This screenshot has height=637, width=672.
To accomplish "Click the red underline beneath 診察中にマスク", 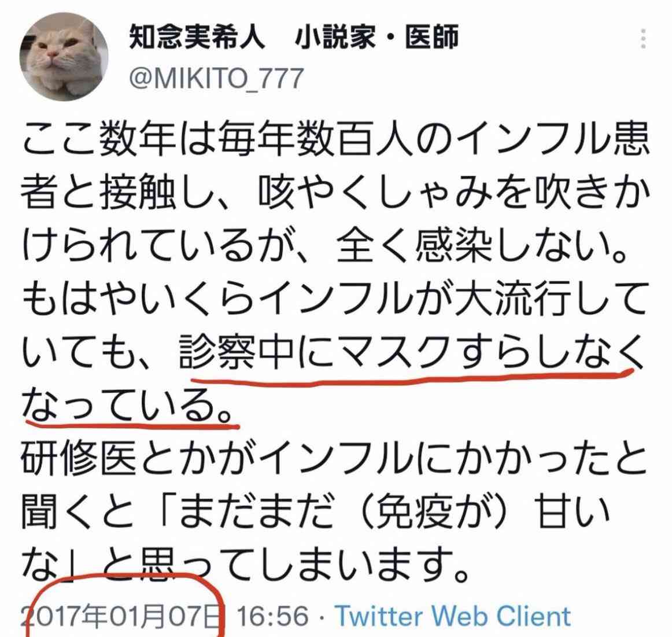I will (x=411, y=377).
